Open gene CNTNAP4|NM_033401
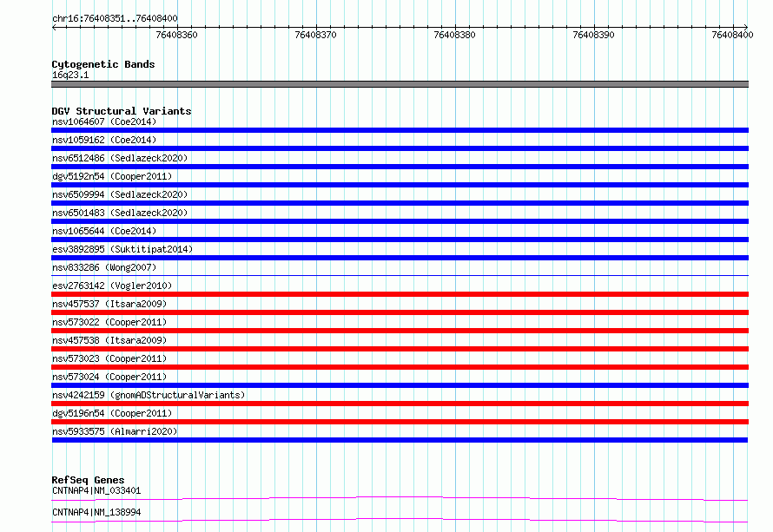This screenshot has width=773, height=532. pyautogui.click(x=96, y=490)
